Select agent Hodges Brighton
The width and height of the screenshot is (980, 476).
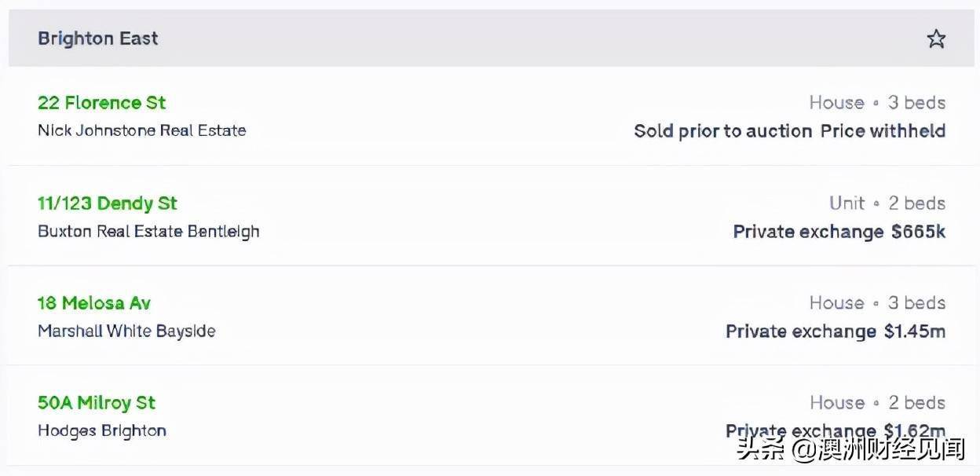(x=102, y=430)
